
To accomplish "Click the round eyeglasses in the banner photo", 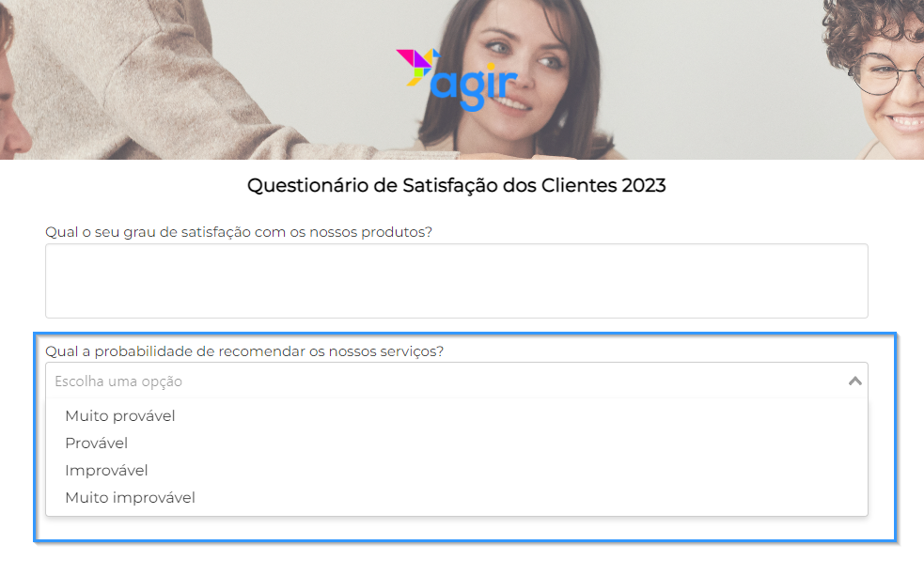I will click(884, 73).
